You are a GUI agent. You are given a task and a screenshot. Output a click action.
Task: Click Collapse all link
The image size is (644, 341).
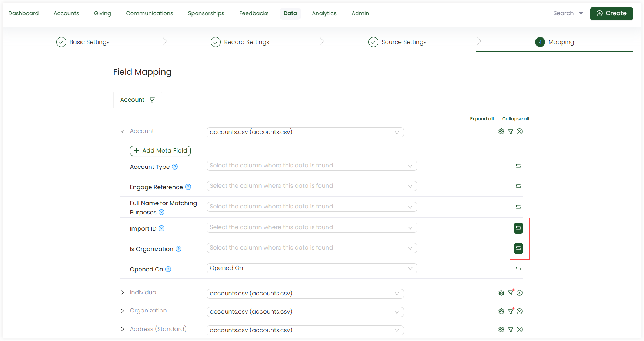(515, 119)
